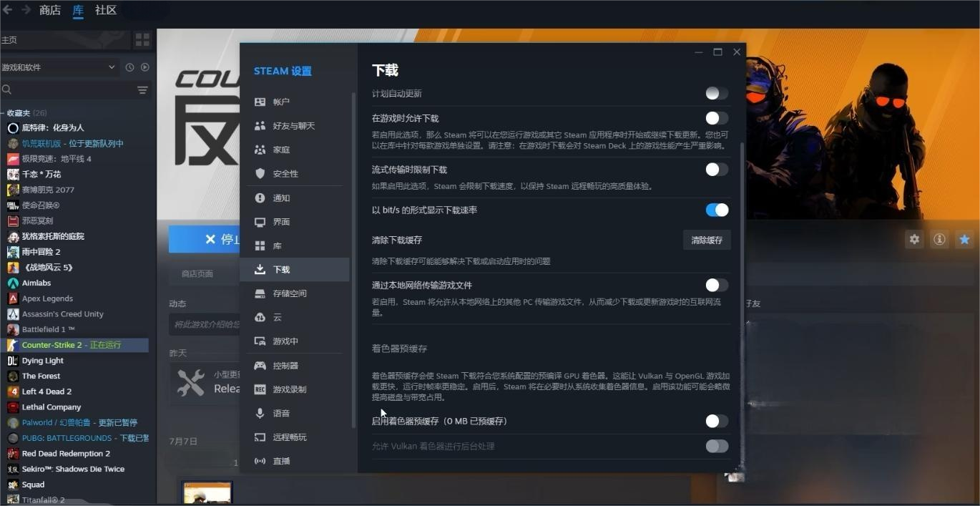980x506 pixels.
Task: Open the 商店 tab in top navigation
Action: [x=50, y=10]
